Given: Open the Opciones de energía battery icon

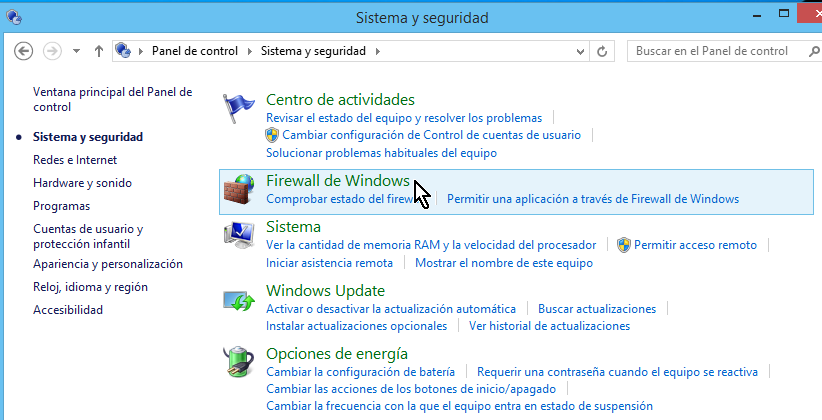Looking at the screenshot, I should pyautogui.click(x=239, y=362).
